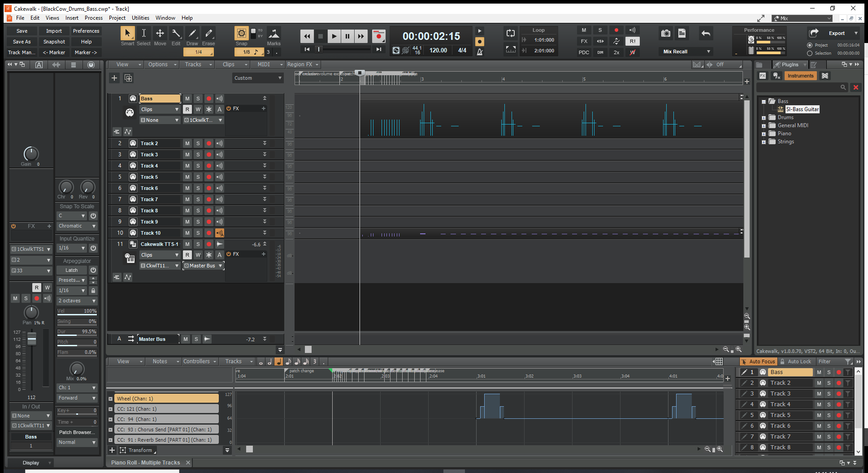Open the Forward arpeggiator direction dropdown
The image size is (868, 473).
pos(77,398)
